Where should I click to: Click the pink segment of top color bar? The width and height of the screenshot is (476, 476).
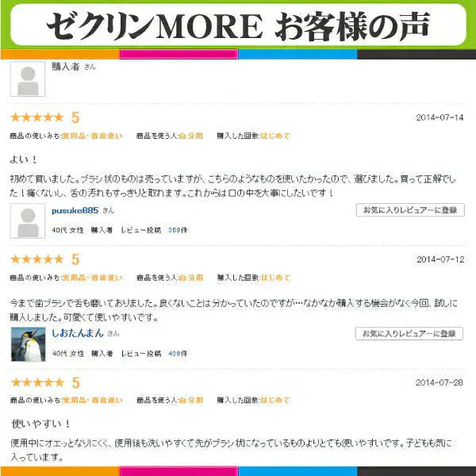click(178, 54)
